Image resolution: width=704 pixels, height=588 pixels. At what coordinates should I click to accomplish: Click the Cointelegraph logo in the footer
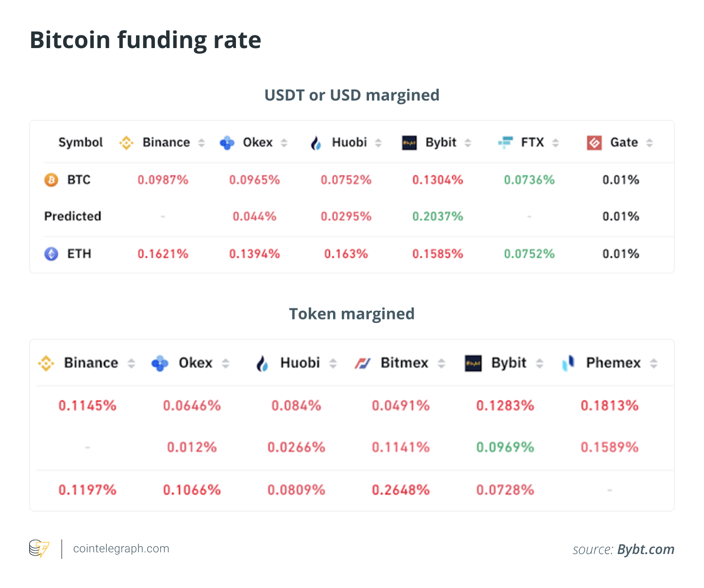[39, 549]
